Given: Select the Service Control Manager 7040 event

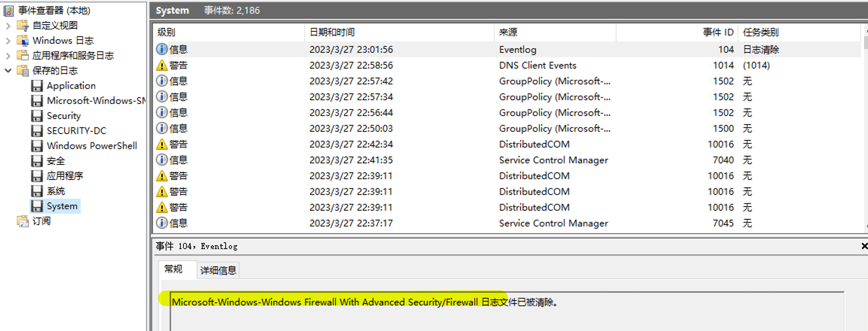Looking at the screenshot, I should [553, 160].
